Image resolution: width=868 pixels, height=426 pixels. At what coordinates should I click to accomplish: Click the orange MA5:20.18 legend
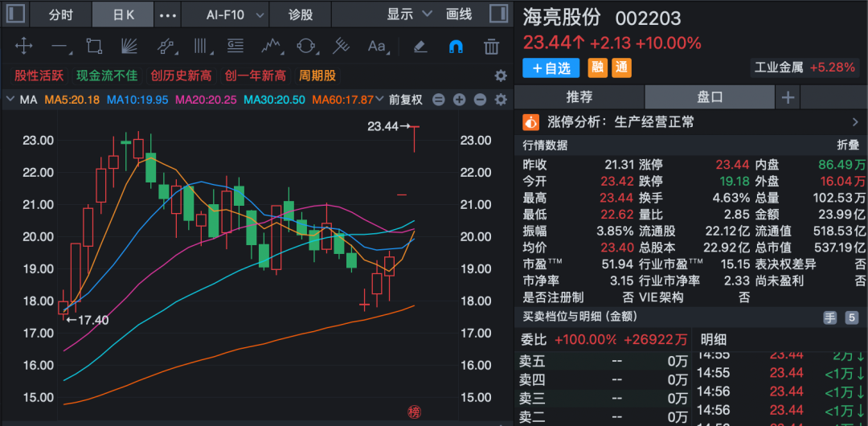[x=72, y=100]
